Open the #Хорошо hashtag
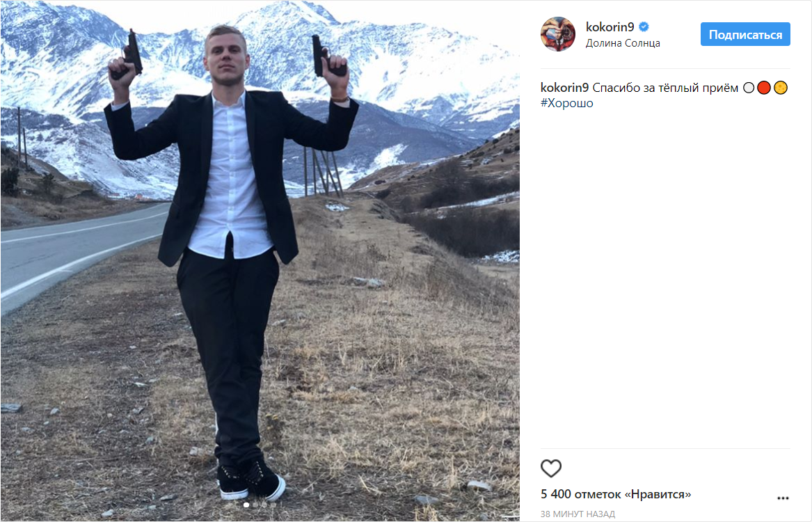This screenshot has width=812, height=522. [x=567, y=103]
